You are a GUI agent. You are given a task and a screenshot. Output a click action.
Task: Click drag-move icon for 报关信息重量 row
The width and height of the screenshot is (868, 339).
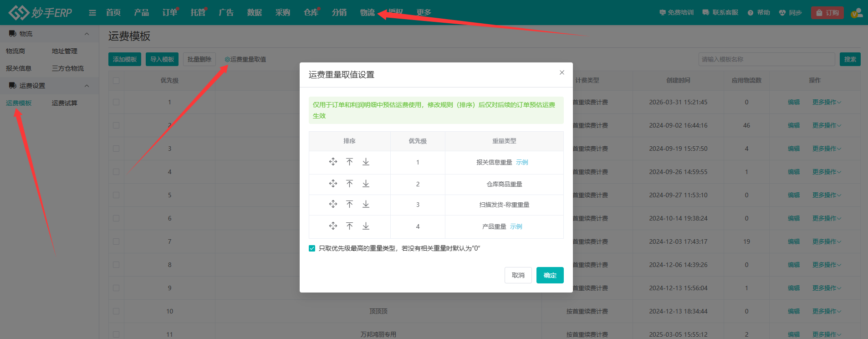[333, 162]
